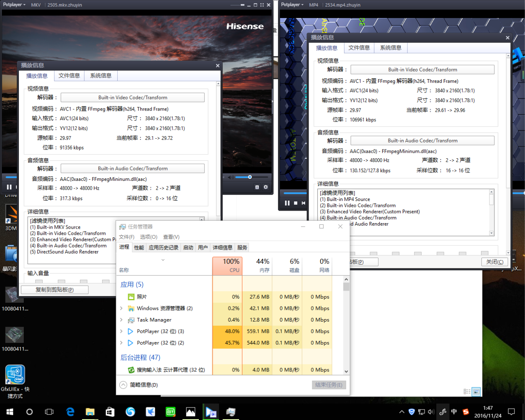Click 关闭 button in right dialog
525x420 pixels.
(495, 262)
